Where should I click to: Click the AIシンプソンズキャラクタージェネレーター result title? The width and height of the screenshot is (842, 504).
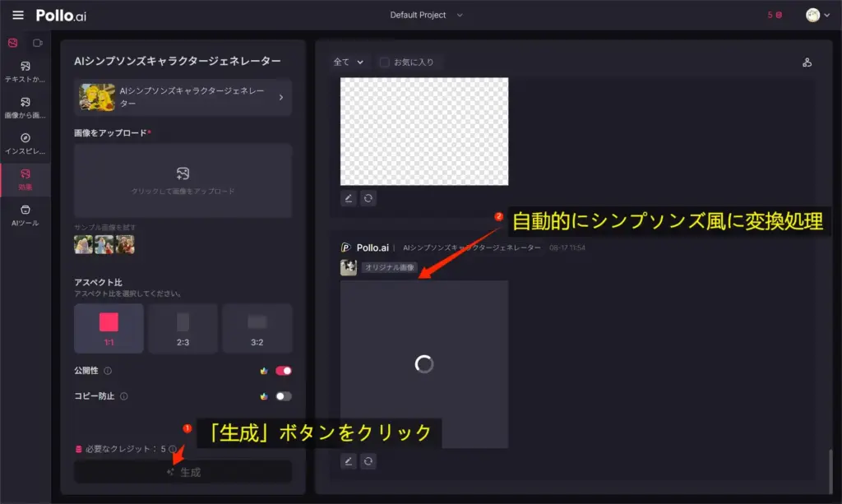(471, 247)
